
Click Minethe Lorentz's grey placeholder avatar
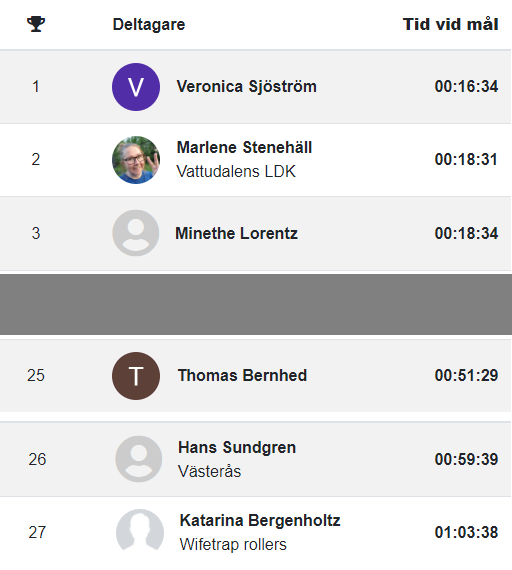(136, 233)
